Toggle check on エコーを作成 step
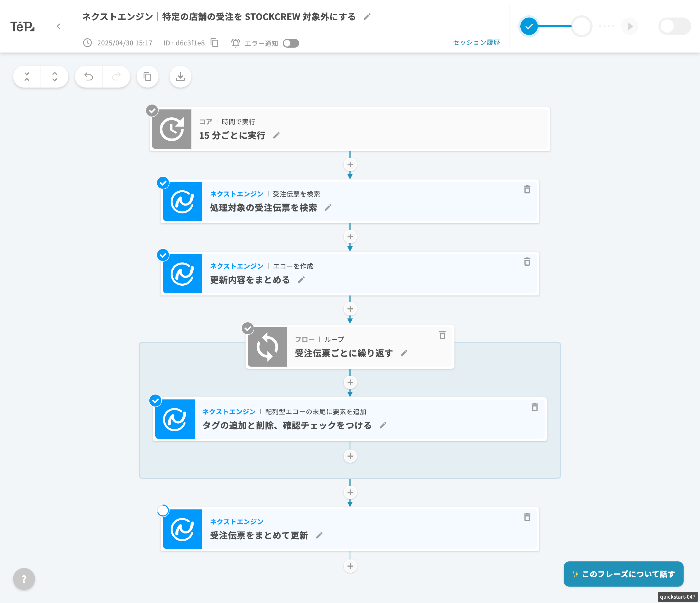The width and height of the screenshot is (700, 603). [163, 255]
